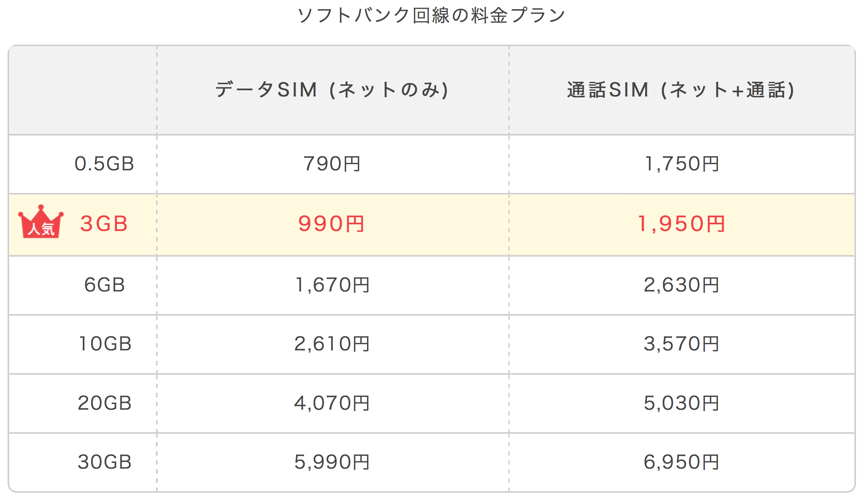The height and width of the screenshot is (503, 868).
Task: Click the 790円 price cell
Action: point(332,164)
